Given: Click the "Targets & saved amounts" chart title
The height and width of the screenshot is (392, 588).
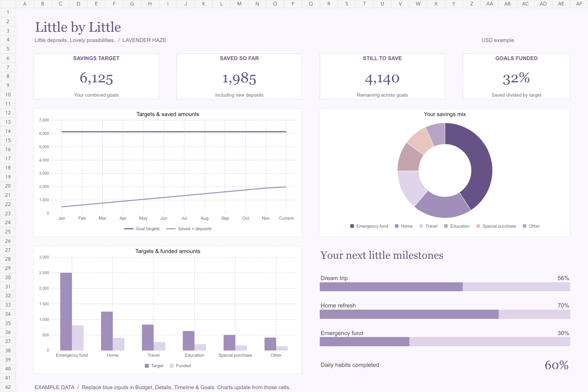Looking at the screenshot, I should coord(168,114).
